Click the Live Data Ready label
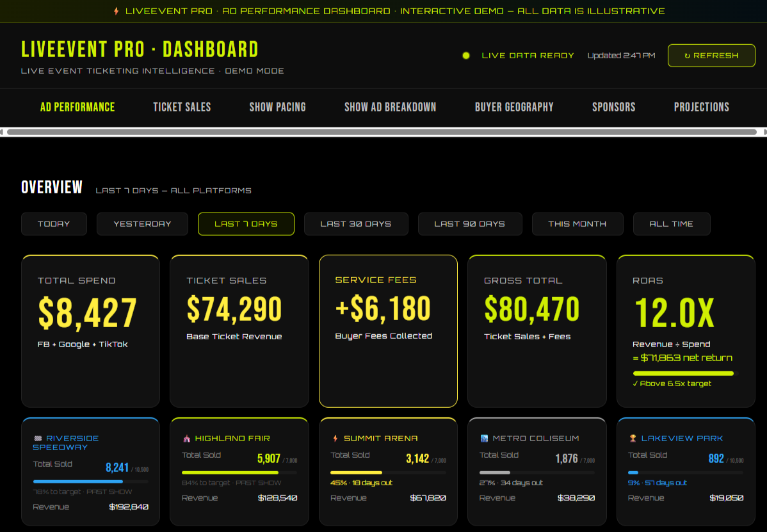The height and width of the screenshot is (532, 767). [528, 56]
